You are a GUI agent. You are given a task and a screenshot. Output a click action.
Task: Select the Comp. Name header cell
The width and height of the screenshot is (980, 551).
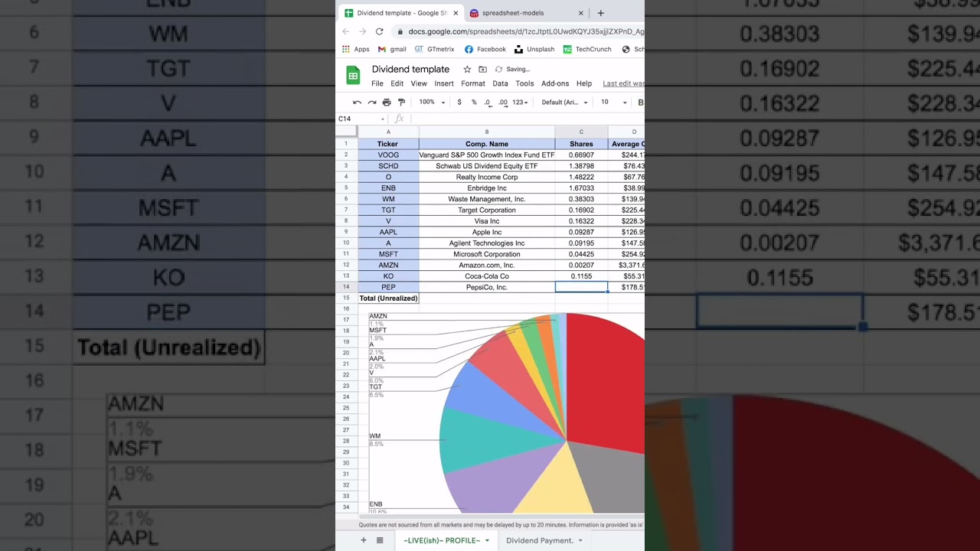(x=487, y=144)
